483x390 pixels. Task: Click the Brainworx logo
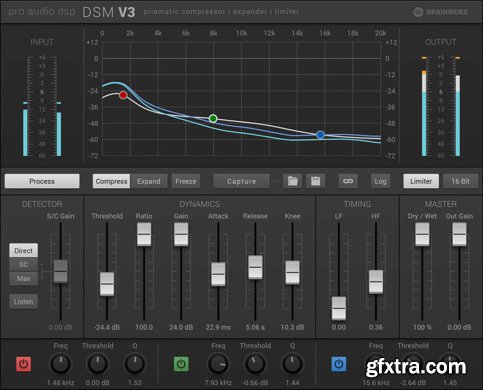point(441,12)
